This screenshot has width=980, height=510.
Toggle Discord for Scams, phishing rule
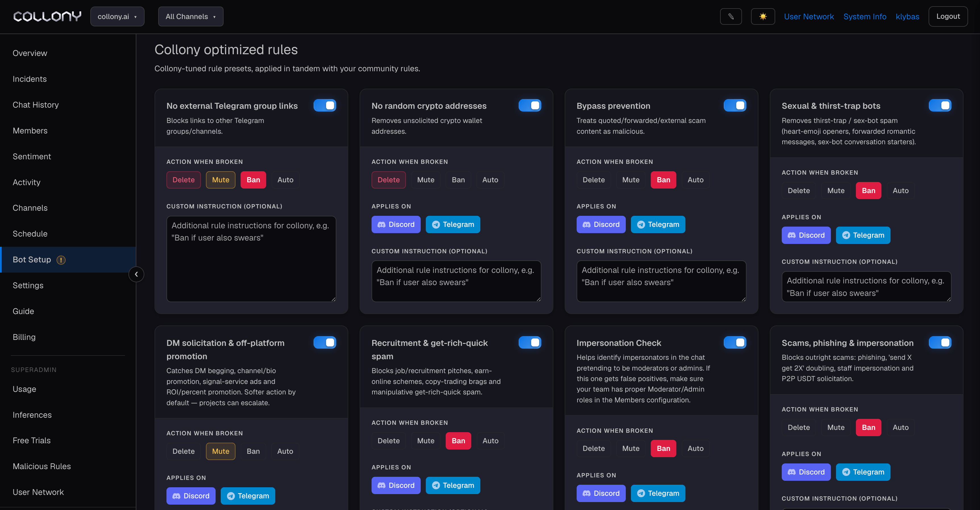(806, 472)
